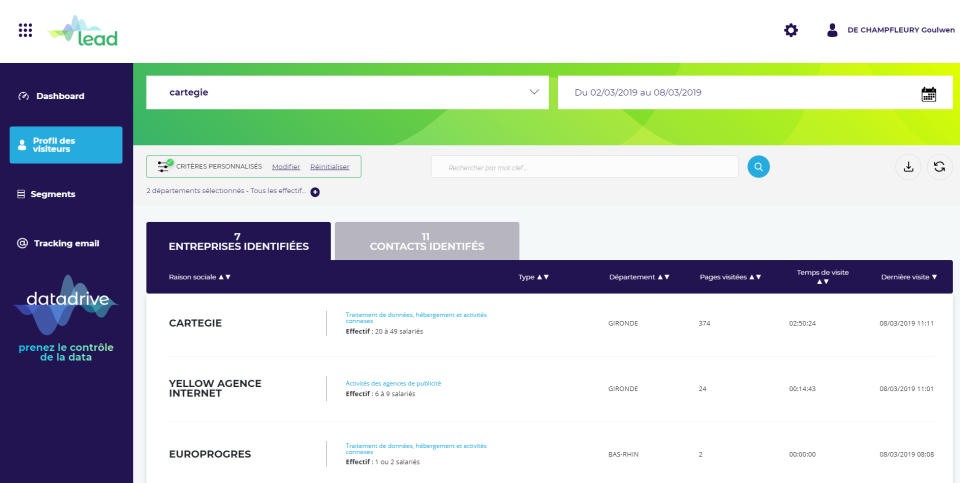Click the critères personnalisés filter icon
The height and width of the screenshot is (483, 960).
point(163,166)
